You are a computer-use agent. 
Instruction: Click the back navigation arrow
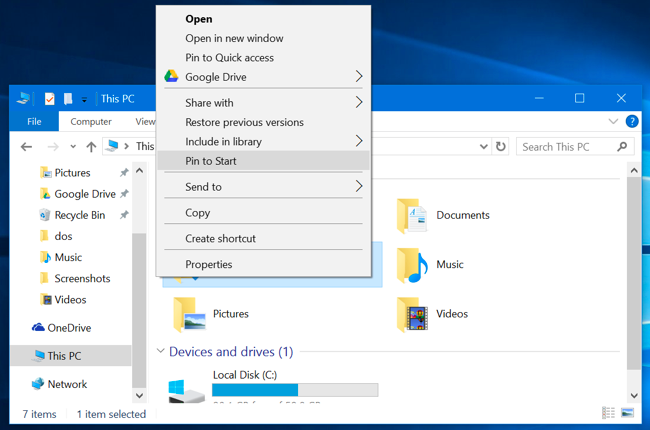[27, 146]
